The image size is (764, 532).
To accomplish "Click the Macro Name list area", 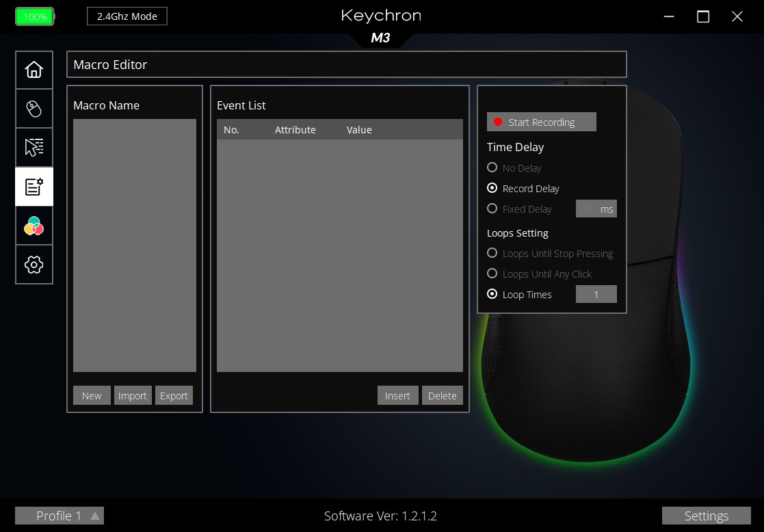I will [x=135, y=245].
